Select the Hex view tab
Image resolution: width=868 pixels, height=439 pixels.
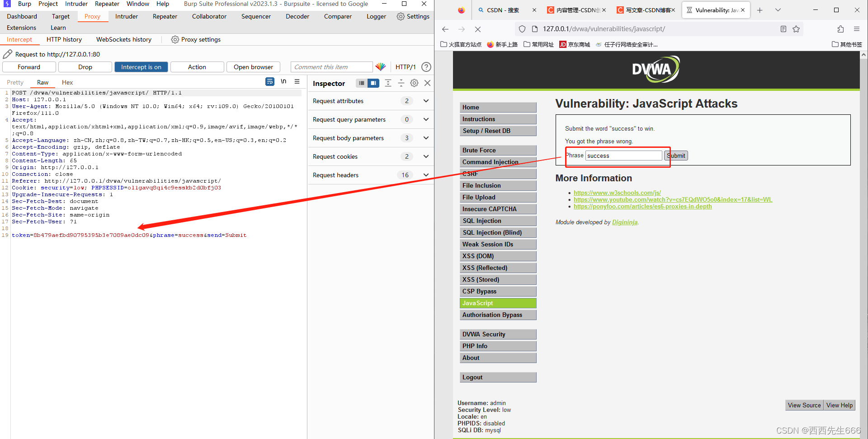[67, 82]
